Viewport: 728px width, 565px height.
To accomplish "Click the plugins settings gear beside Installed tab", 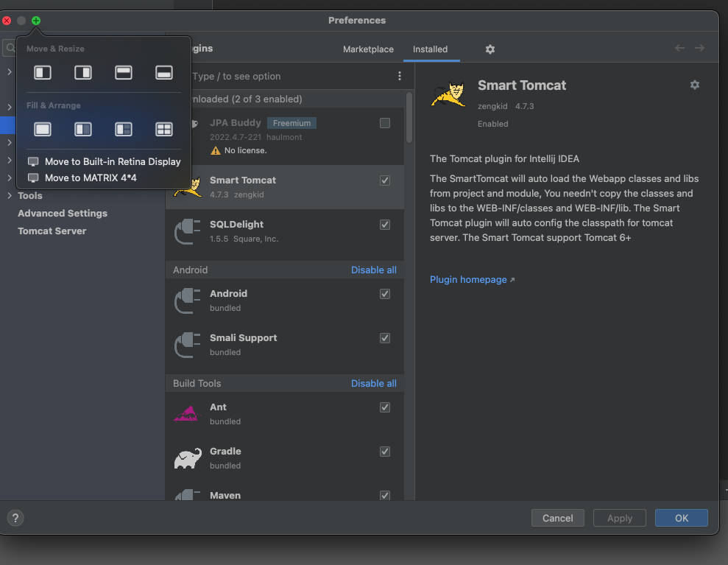I will (490, 49).
